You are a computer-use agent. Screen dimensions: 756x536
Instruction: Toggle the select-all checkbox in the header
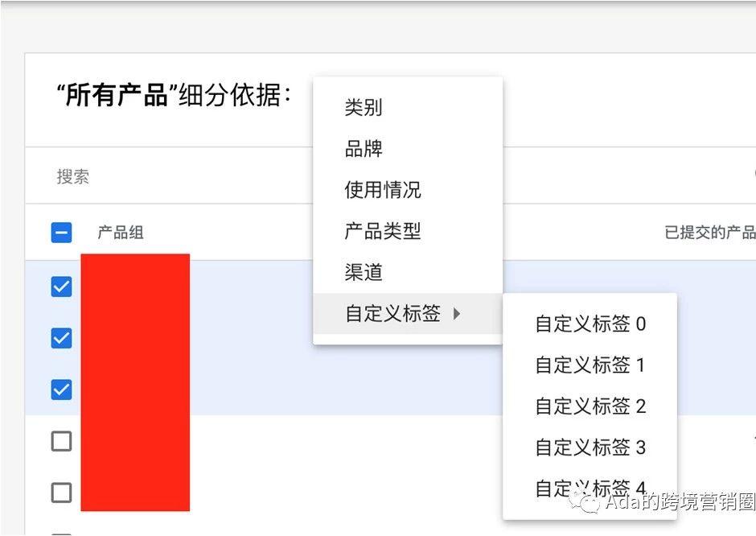pos(61,232)
